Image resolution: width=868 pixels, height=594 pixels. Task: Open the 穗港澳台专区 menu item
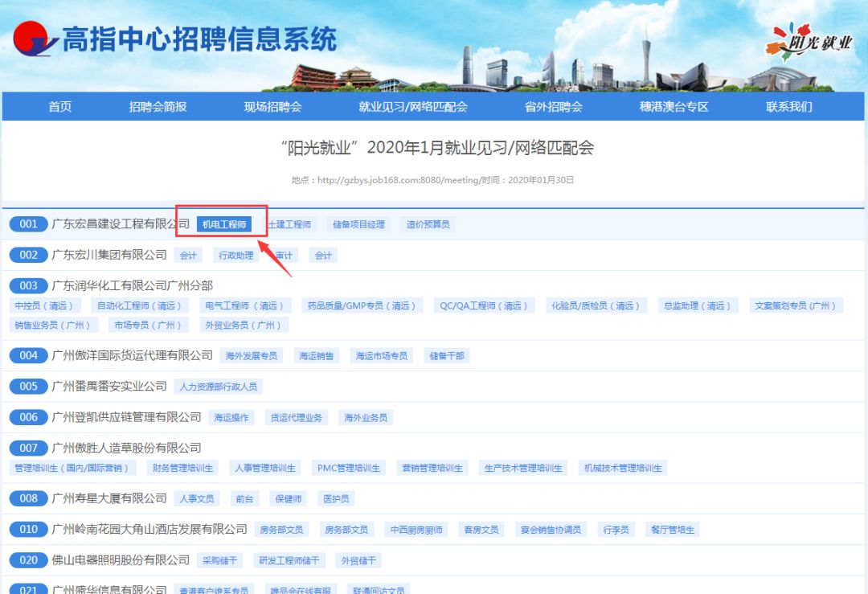click(674, 107)
